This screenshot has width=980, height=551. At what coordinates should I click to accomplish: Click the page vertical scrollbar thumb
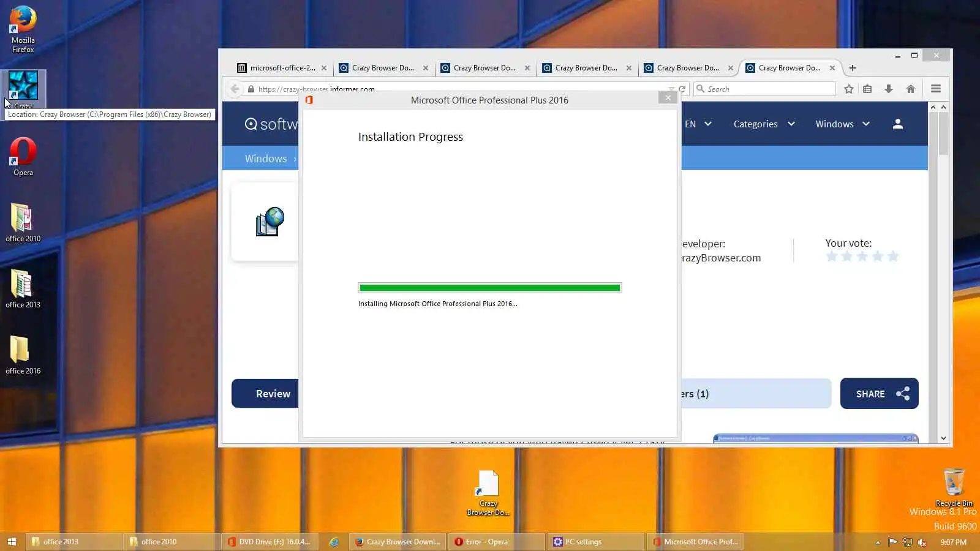click(943, 133)
